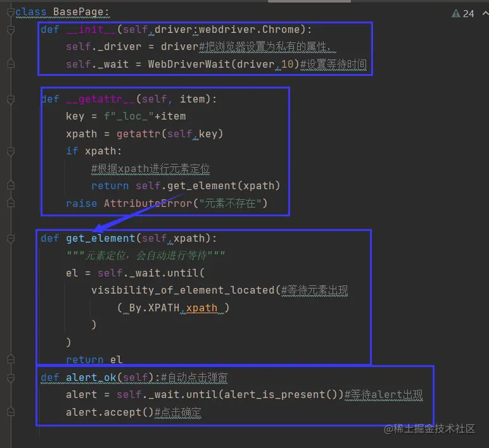Click the alert_ok method name
Viewport: 489px width, 448px height.
point(91,378)
